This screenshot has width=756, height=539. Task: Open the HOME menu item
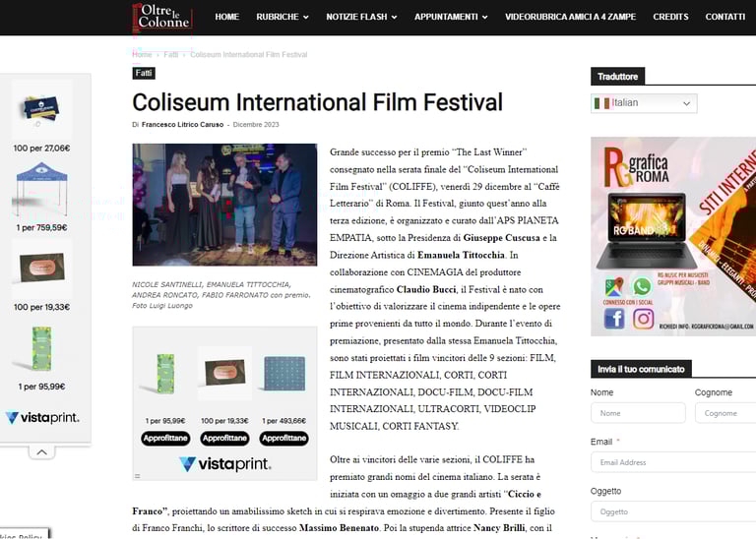point(226,17)
